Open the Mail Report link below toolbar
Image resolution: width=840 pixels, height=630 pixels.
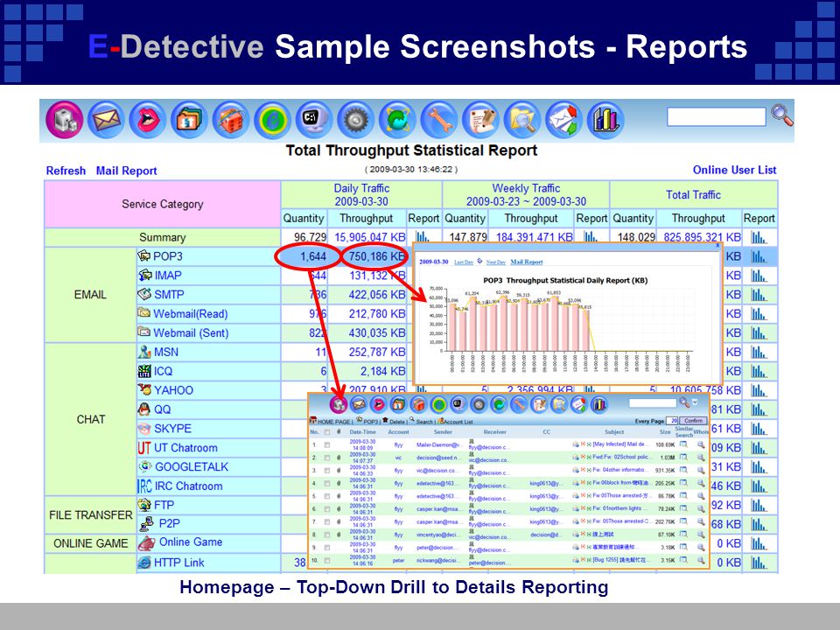tap(126, 171)
